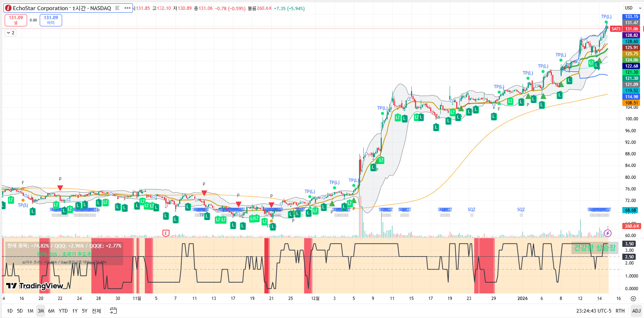The height and width of the screenshot is (318, 644).
Task: Open the go-to-date calendar icon
Action: coord(113,311)
